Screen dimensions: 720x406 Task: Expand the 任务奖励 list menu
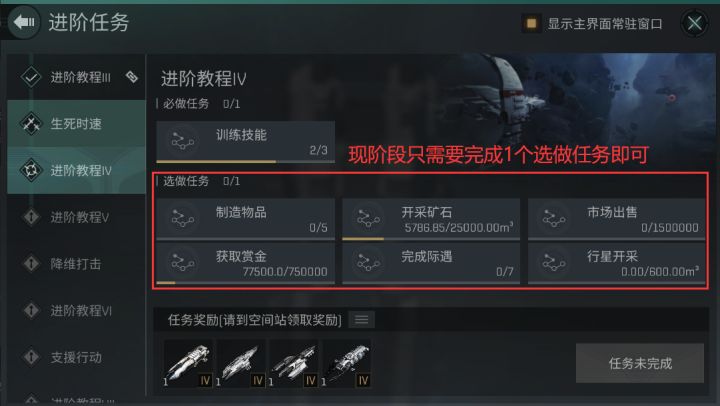click(361, 320)
